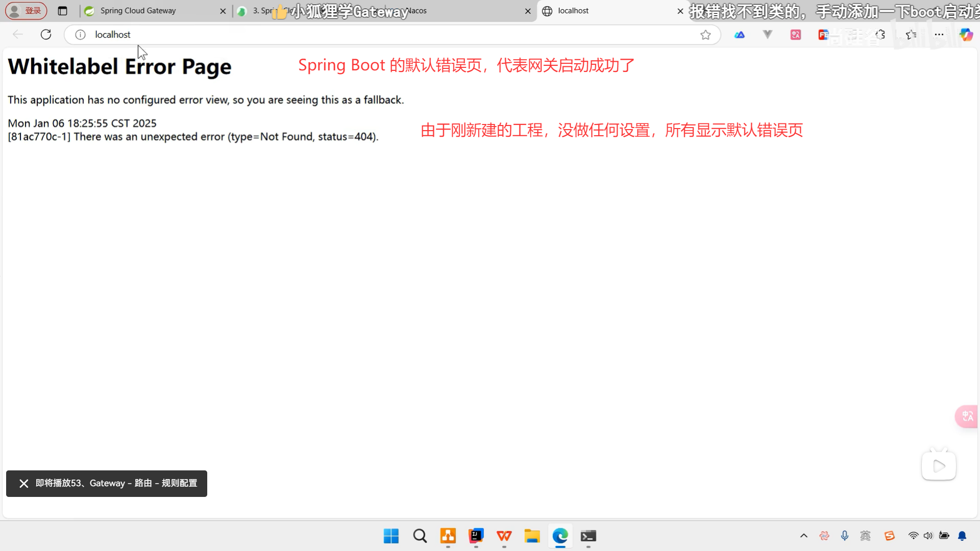This screenshot has height=551, width=980.
Task: Click the floating translate bubble icon
Action: pos(967,417)
